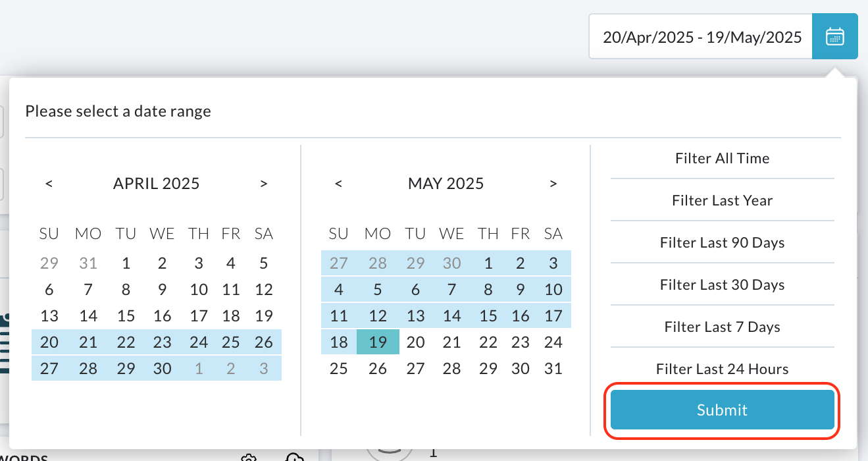This screenshot has width=868, height=461.
Task: Click the APRIL 2025 month title
Action: click(157, 184)
